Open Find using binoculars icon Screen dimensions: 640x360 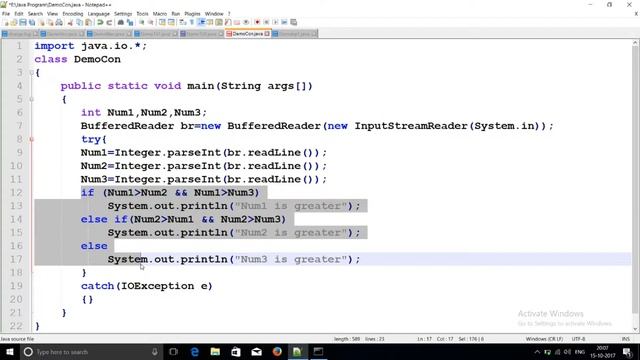[121, 22]
